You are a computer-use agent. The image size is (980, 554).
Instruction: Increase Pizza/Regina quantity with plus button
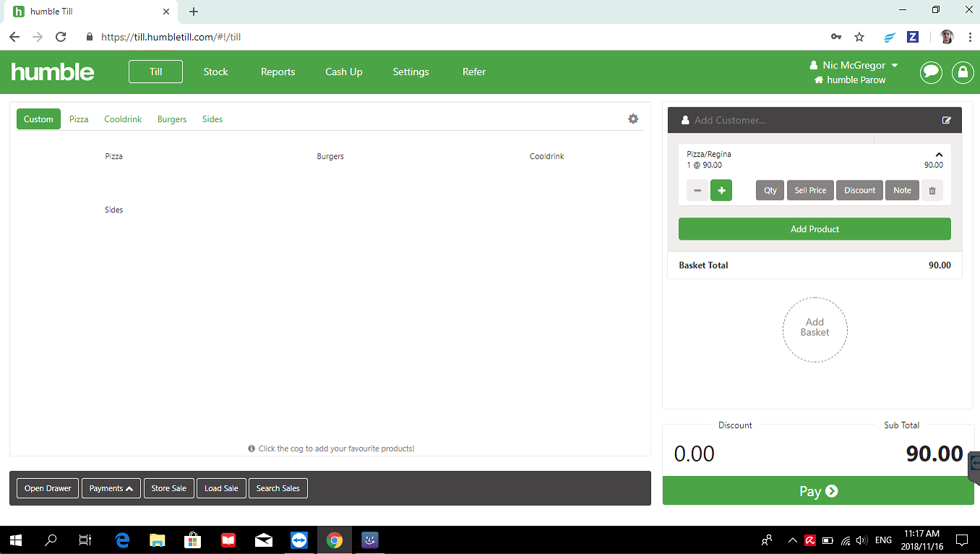[x=721, y=190]
